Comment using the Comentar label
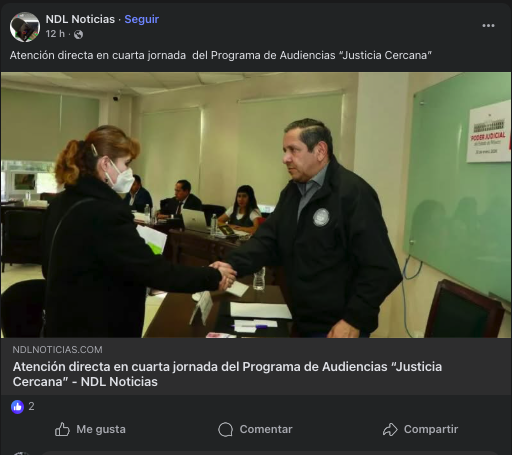Viewport: 512px width, 455px height. click(266, 429)
